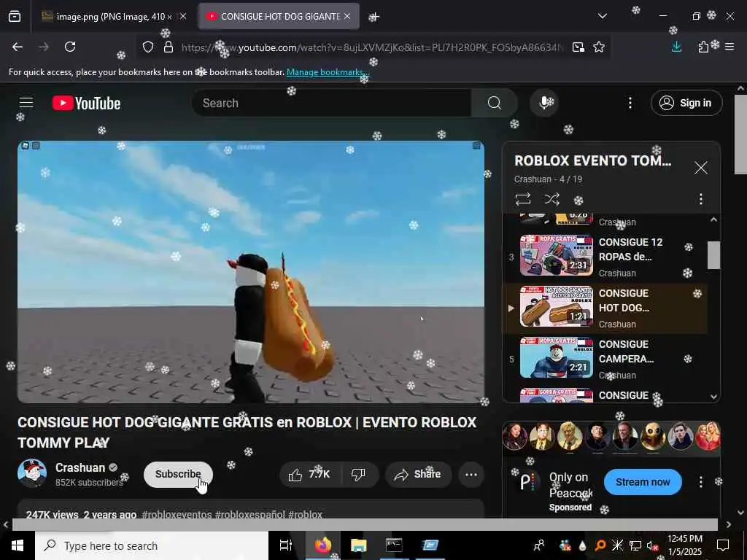Screen dimensions: 747x560
Task: Close the image.png tab
Action: 183,17
